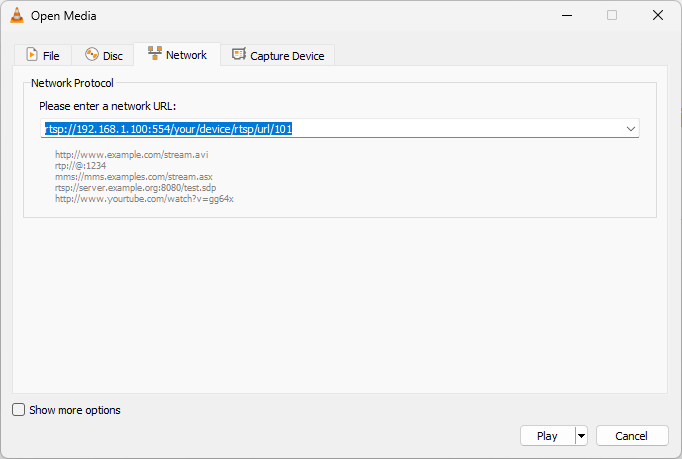The height and width of the screenshot is (459, 682).
Task: Expand the network URL history dropdown
Action: pos(631,129)
